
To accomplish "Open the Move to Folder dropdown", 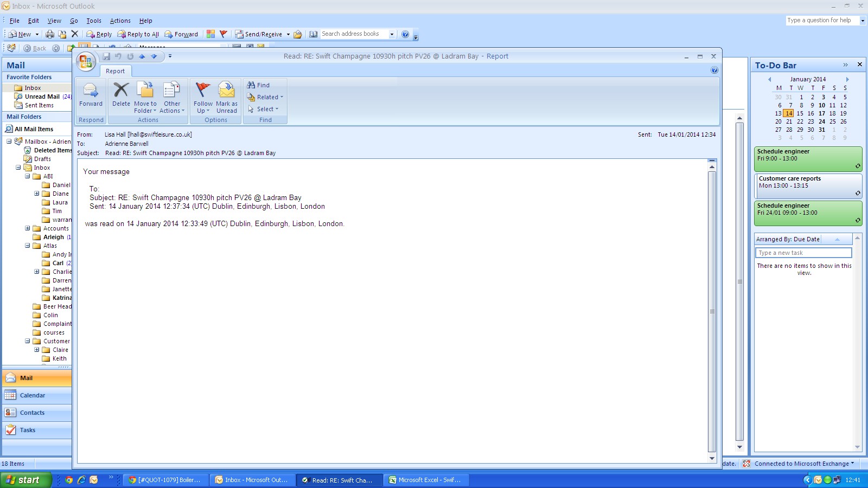I will (x=145, y=98).
